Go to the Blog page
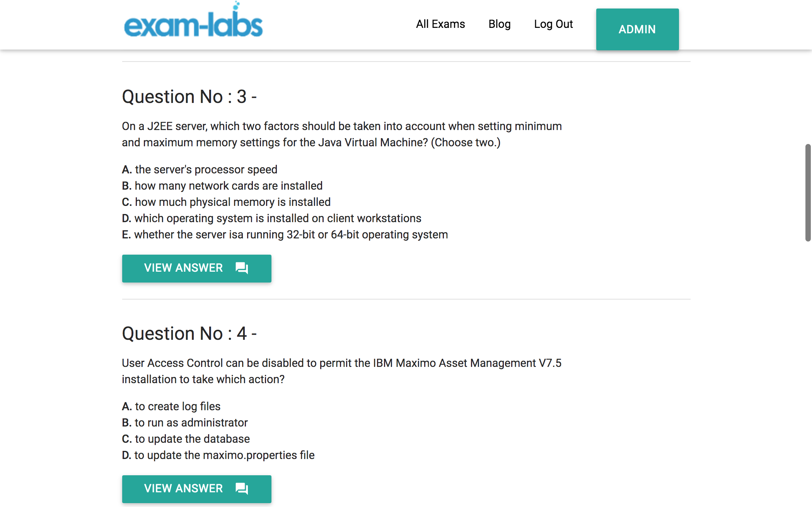 point(500,24)
